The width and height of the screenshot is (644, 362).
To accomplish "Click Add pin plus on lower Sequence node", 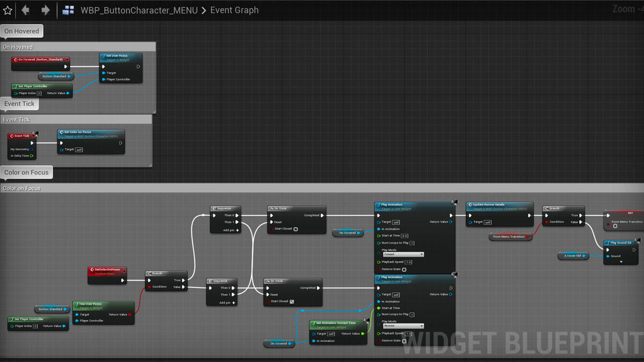I will tap(233, 302).
